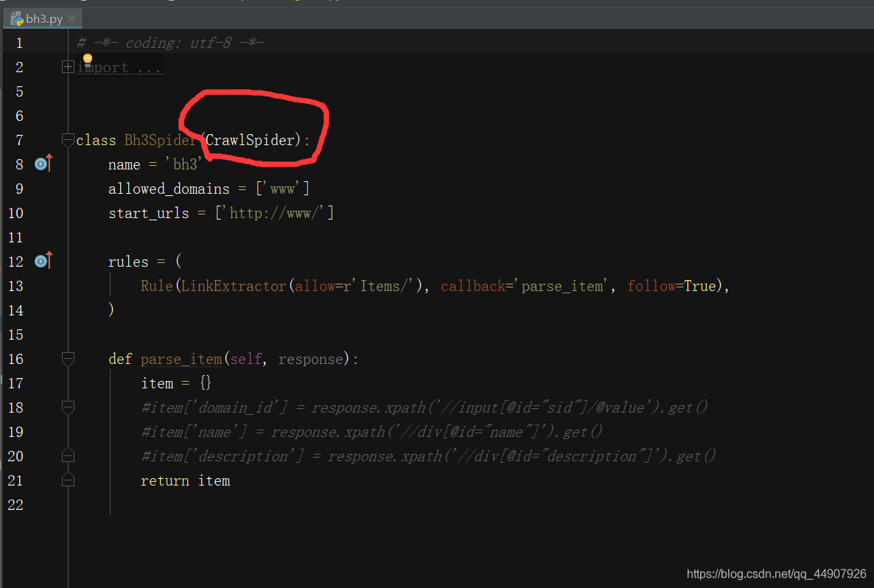Open the bh3.py editor tab
874x588 pixels.
42,19
